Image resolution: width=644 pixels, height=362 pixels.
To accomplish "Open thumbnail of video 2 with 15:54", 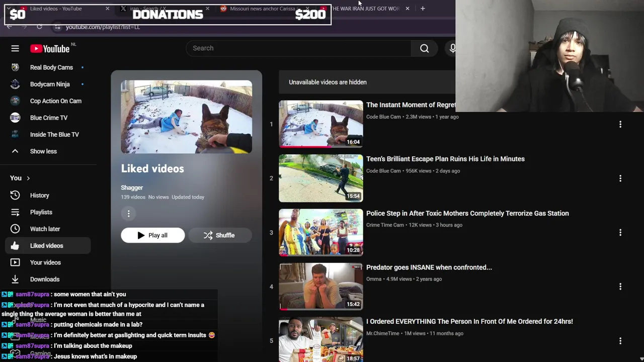I will point(321,178).
